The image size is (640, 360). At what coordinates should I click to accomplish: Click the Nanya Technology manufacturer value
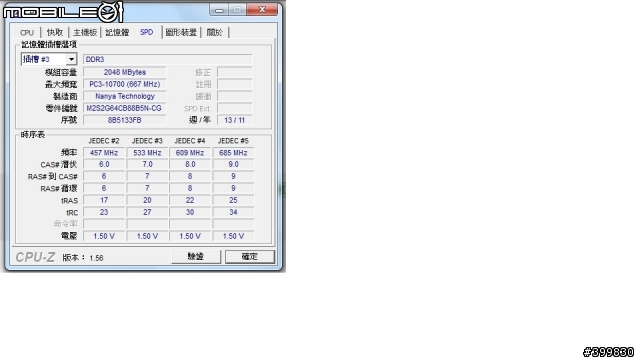[124, 96]
